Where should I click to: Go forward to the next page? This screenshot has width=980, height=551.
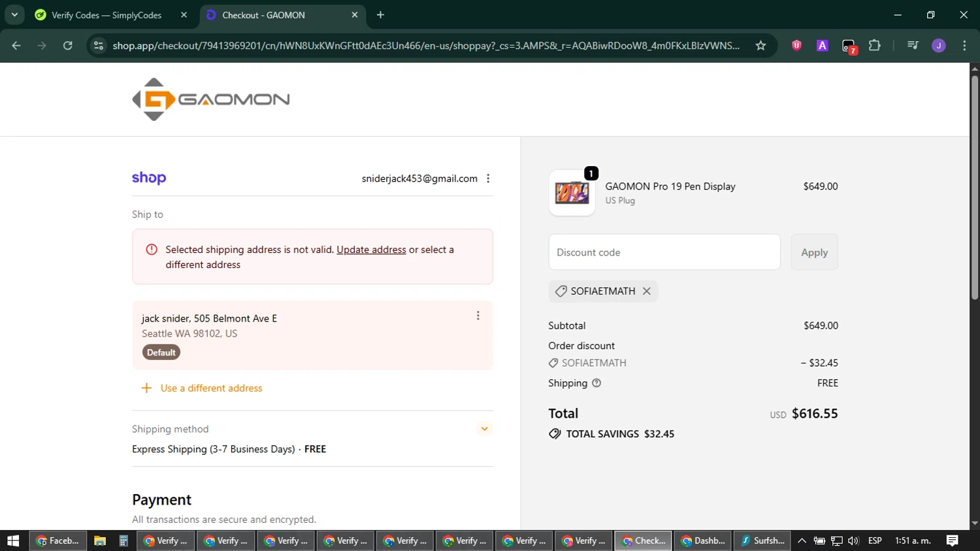pos(42,45)
